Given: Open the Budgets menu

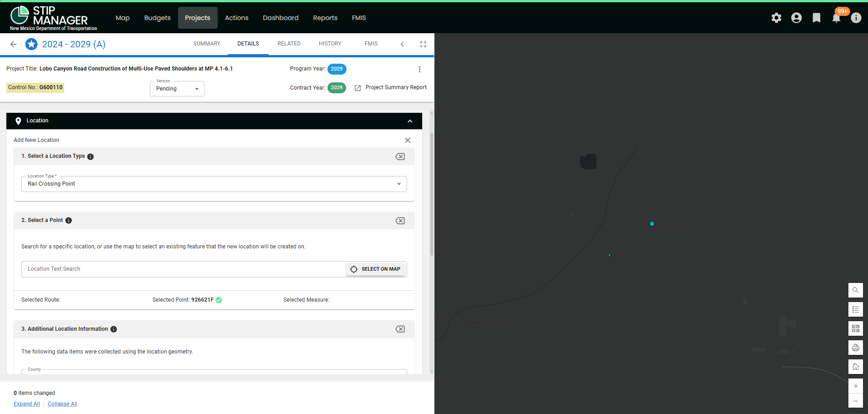Looking at the screenshot, I should click(x=157, y=18).
